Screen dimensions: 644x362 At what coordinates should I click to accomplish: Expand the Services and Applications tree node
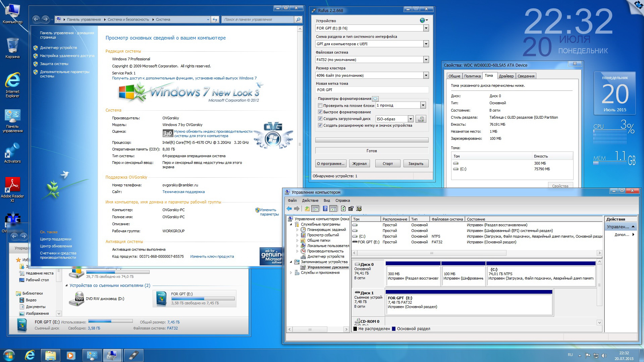(291, 273)
